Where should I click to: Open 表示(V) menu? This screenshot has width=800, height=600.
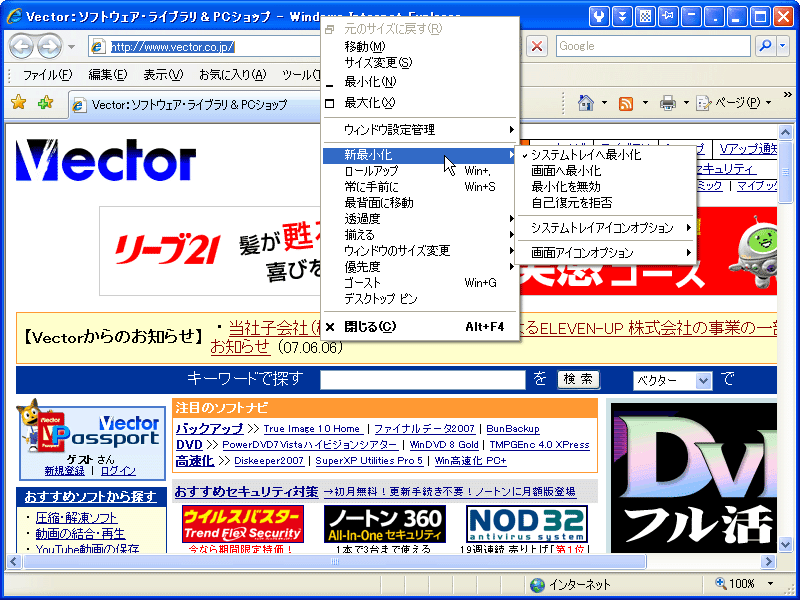pyautogui.click(x=163, y=75)
